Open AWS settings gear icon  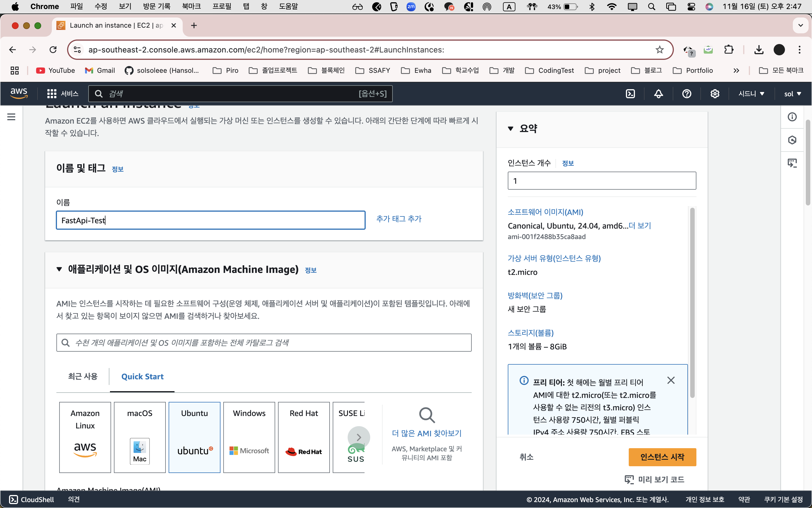pos(715,94)
